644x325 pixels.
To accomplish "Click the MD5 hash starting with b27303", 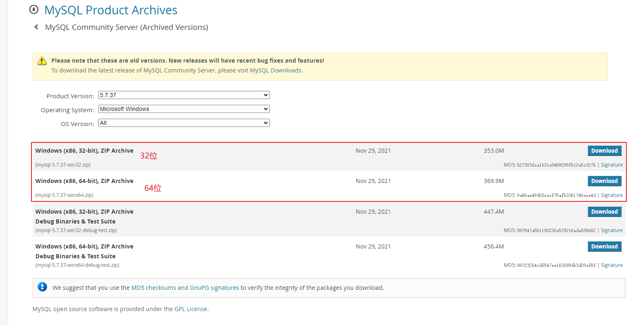I will 556,165.
